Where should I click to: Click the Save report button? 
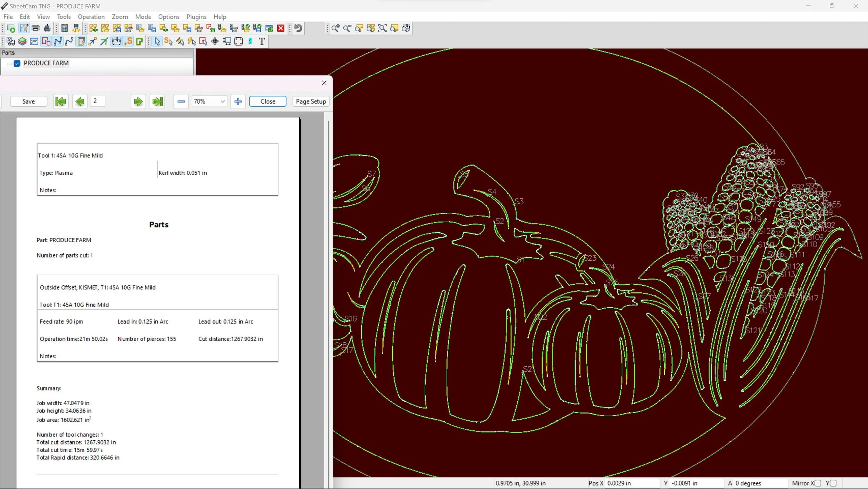[x=28, y=101]
